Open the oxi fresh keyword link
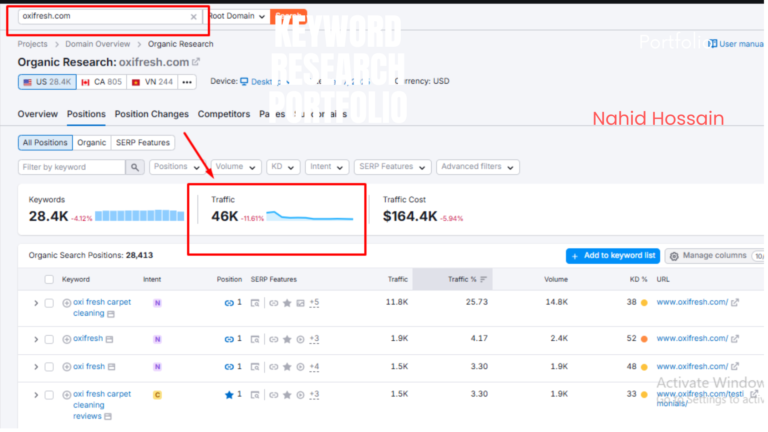 pos(89,366)
